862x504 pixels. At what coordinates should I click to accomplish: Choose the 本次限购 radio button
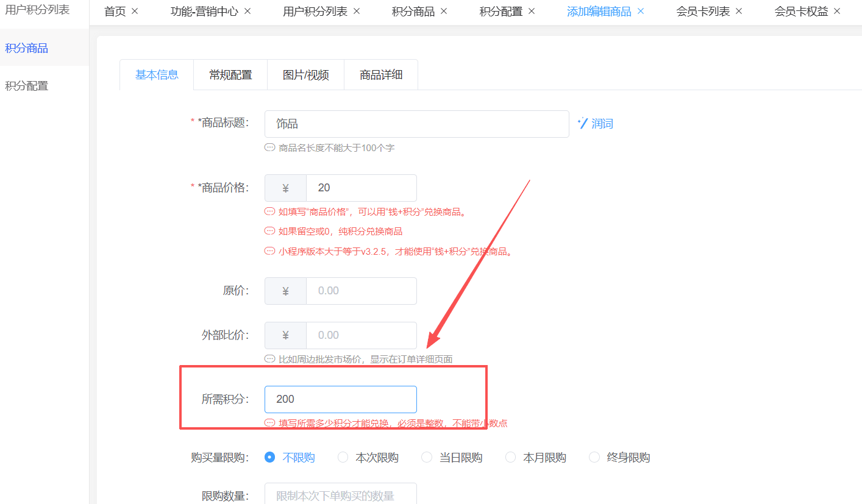[x=343, y=457]
